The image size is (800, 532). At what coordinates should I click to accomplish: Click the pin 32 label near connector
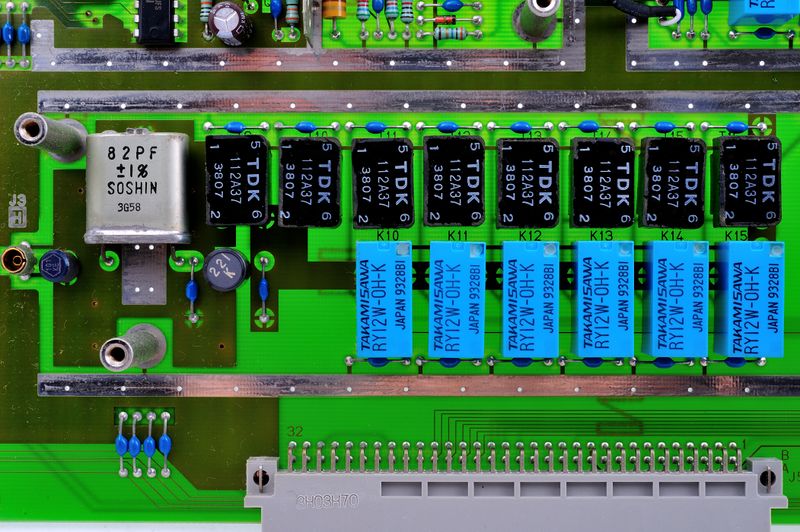[294, 432]
